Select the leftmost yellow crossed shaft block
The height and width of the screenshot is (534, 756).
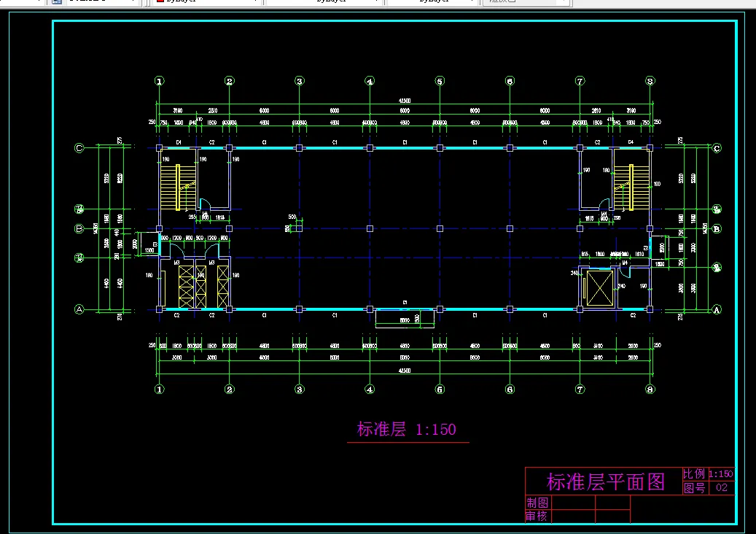[186, 287]
